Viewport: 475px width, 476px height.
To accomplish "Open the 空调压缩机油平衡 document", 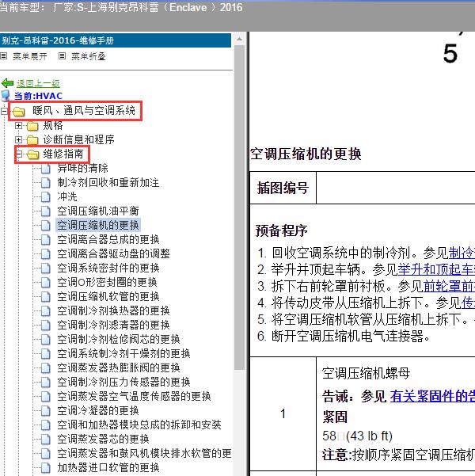I will [98, 211].
